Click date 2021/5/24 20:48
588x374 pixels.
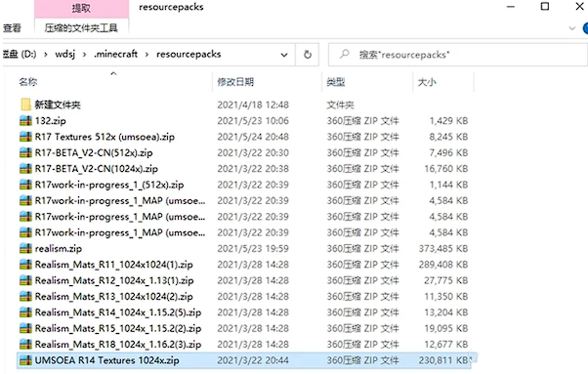[253, 137]
